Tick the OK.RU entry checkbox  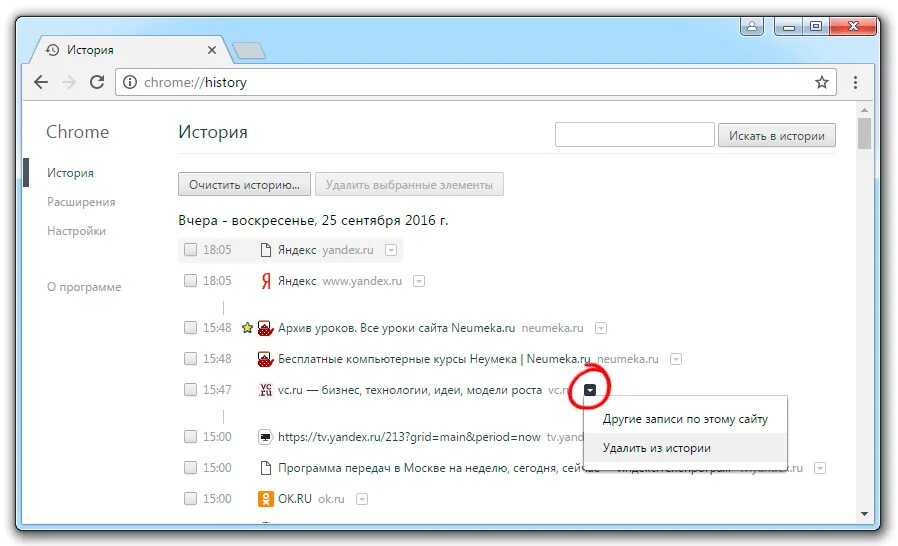190,498
